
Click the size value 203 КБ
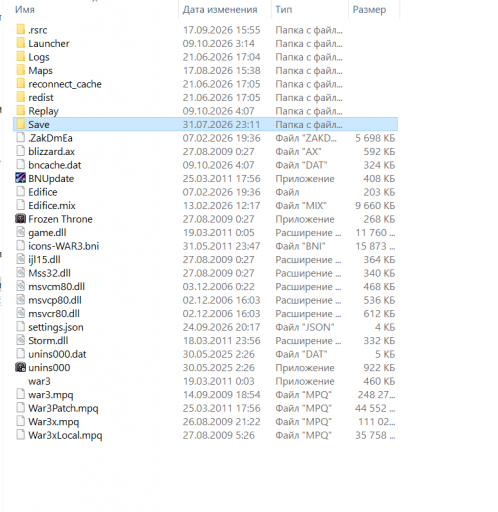(379, 192)
